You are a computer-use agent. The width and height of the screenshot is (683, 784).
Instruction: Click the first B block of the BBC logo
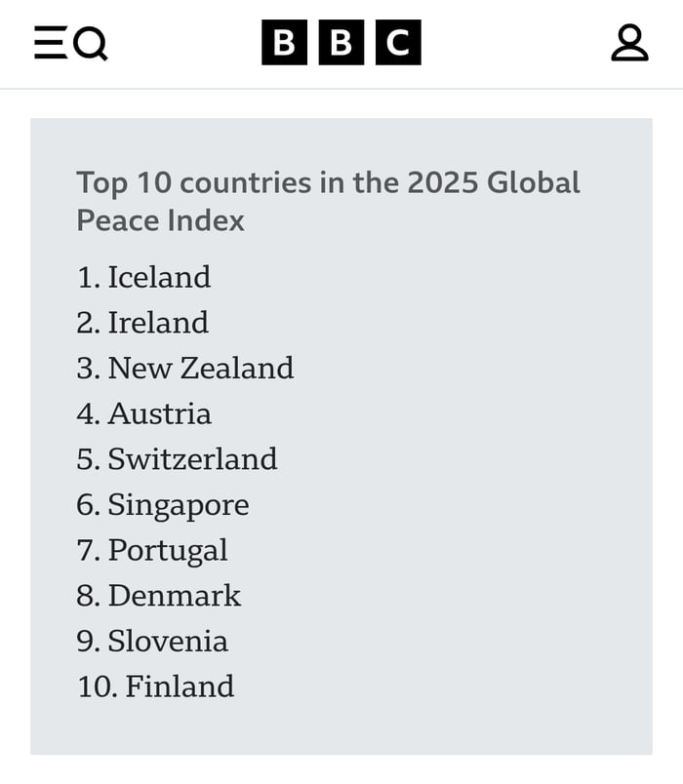pos(284,43)
